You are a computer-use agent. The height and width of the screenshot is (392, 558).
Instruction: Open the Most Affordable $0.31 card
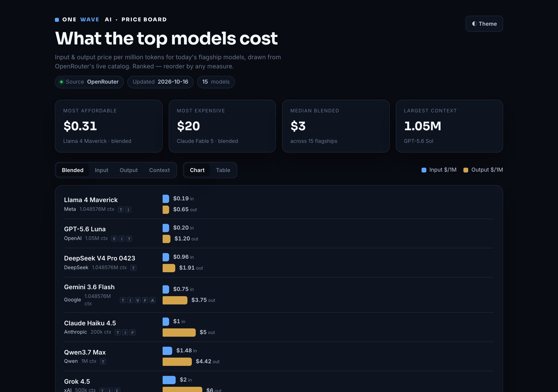[109, 126]
